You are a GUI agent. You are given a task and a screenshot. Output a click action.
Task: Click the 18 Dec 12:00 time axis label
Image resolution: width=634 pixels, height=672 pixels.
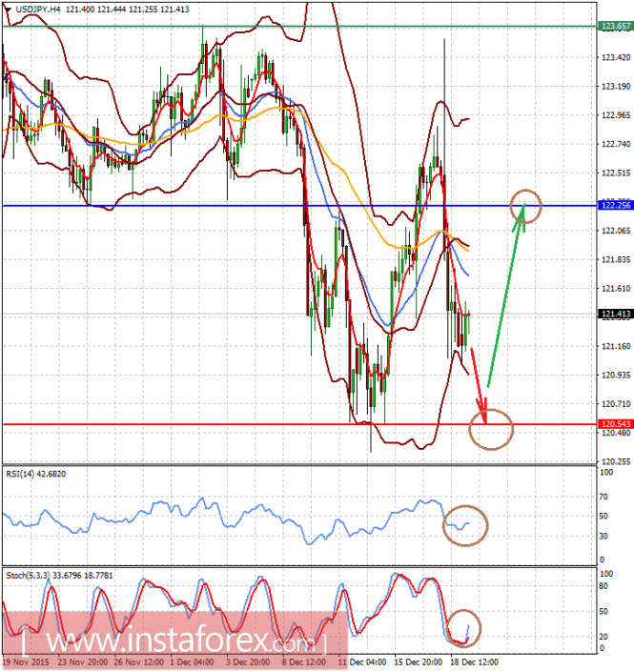pos(474,662)
